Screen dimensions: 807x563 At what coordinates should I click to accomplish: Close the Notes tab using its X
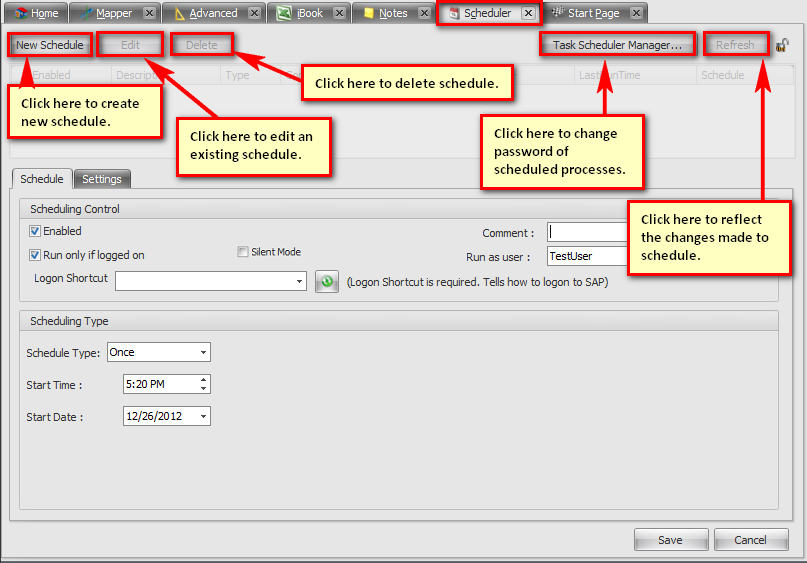[x=424, y=13]
